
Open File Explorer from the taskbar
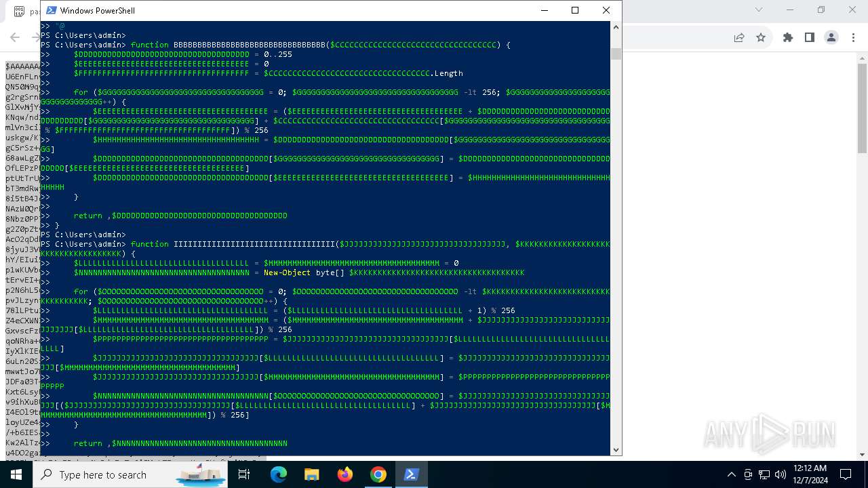pyautogui.click(x=312, y=474)
